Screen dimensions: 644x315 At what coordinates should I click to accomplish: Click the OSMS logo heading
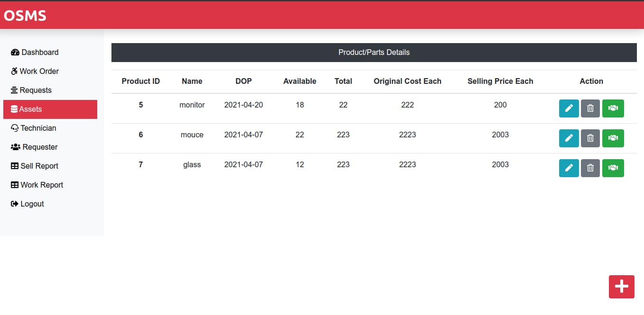25,15
